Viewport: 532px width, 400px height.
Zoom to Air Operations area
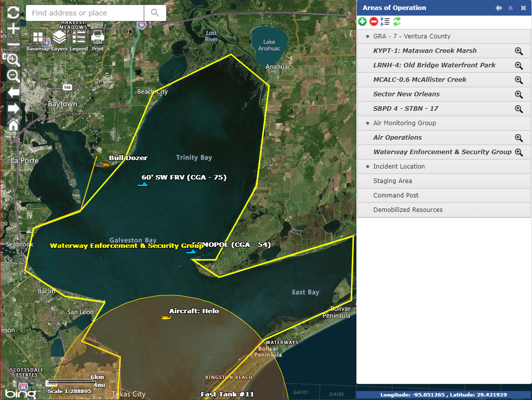pyautogui.click(x=519, y=138)
